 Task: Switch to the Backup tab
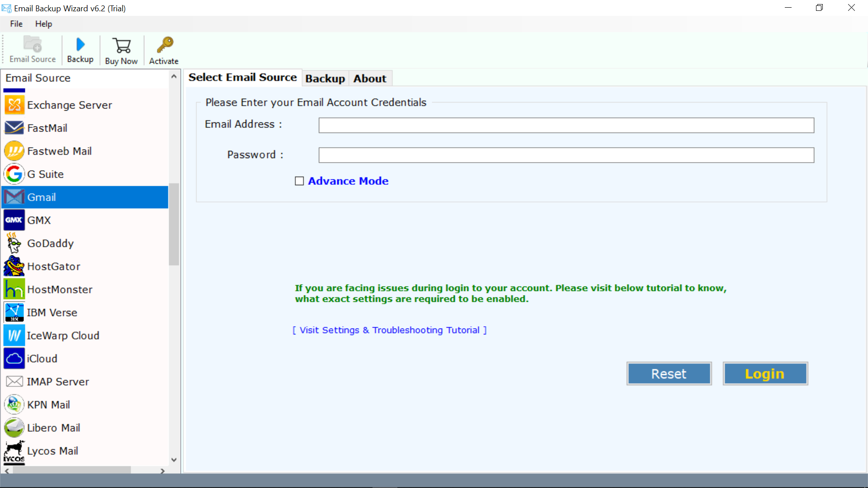point(325,79)
